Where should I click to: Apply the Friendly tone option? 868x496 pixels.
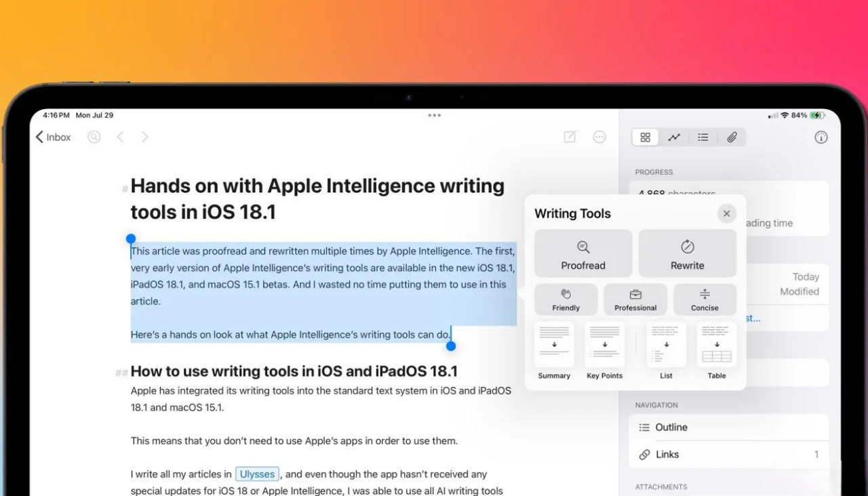point(566,299)
